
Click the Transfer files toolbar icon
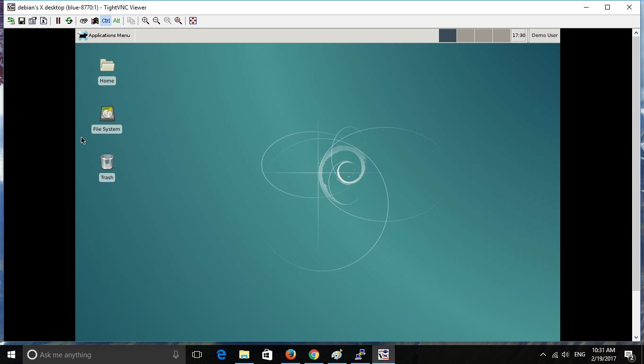131,21
